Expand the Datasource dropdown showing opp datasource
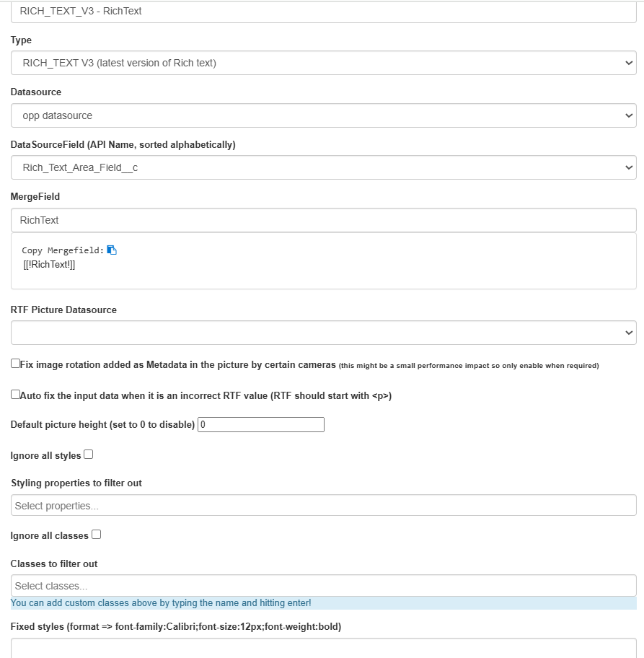Screen dimensions: 644x658 (324, 115)
